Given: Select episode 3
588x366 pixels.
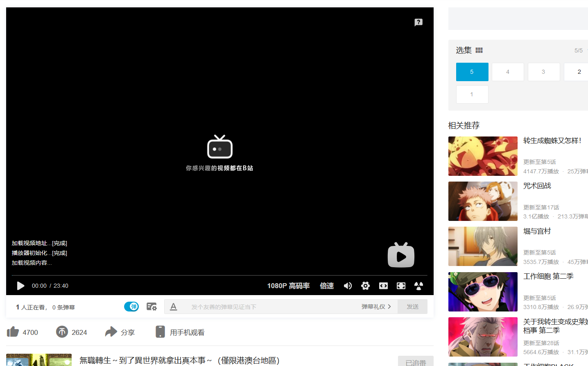Looking at the screenshot, I should click(544, 72).
